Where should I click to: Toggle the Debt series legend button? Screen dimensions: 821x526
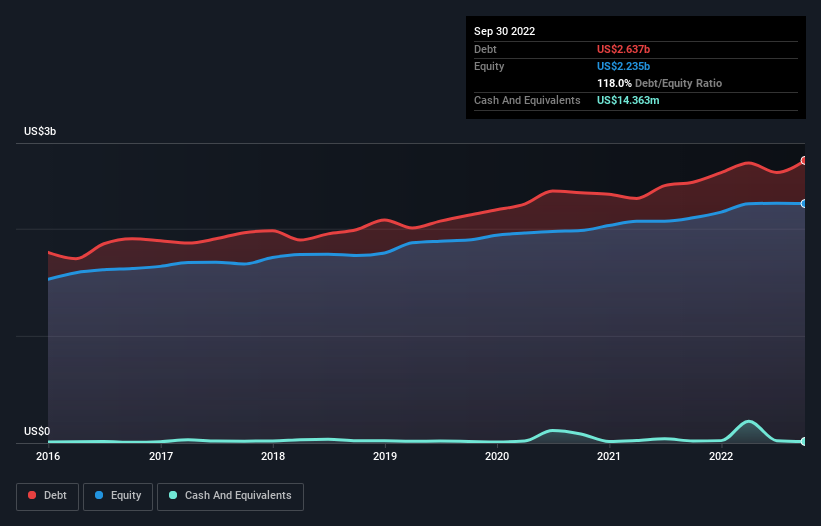48,496
